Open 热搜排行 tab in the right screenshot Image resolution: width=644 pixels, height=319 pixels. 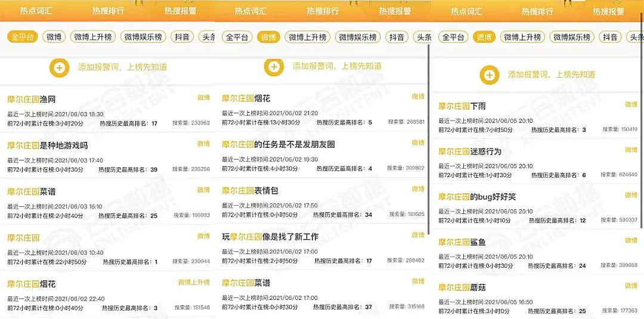538,11
